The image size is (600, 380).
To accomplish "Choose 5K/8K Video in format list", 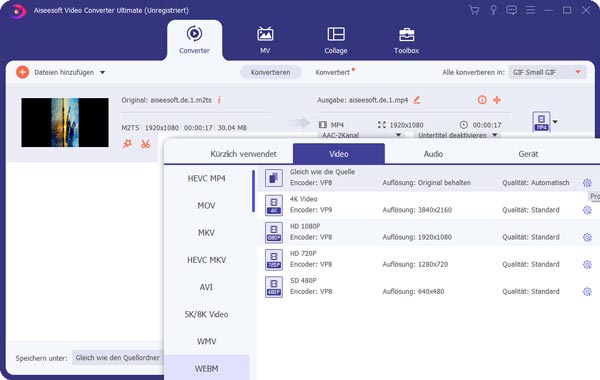I will coord(207,314).
